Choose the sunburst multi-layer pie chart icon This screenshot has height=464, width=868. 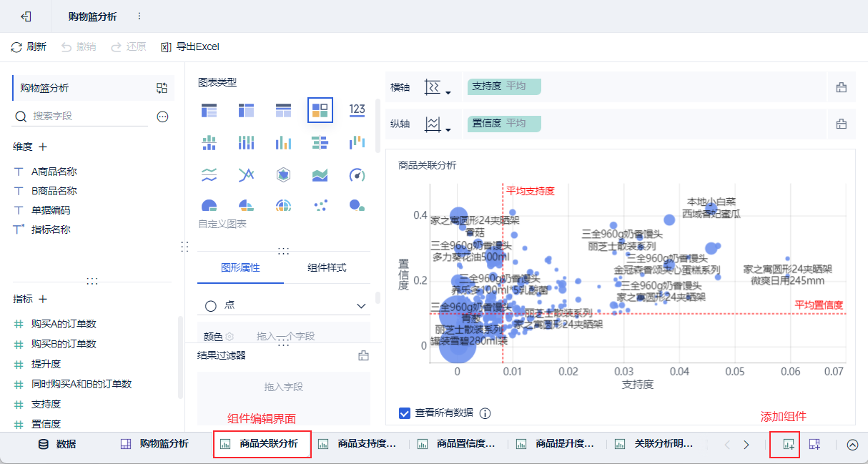(283, 205)
